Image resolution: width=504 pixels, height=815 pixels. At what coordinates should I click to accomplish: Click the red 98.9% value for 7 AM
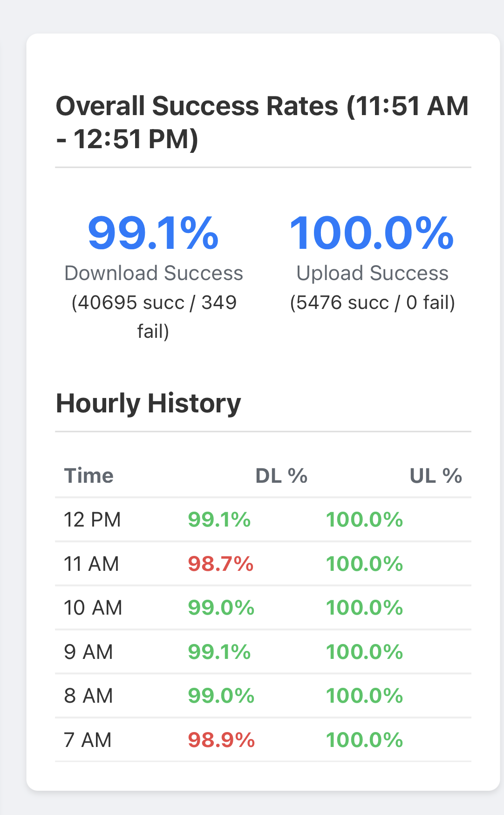pyautogui.click(x=221, y=740)
